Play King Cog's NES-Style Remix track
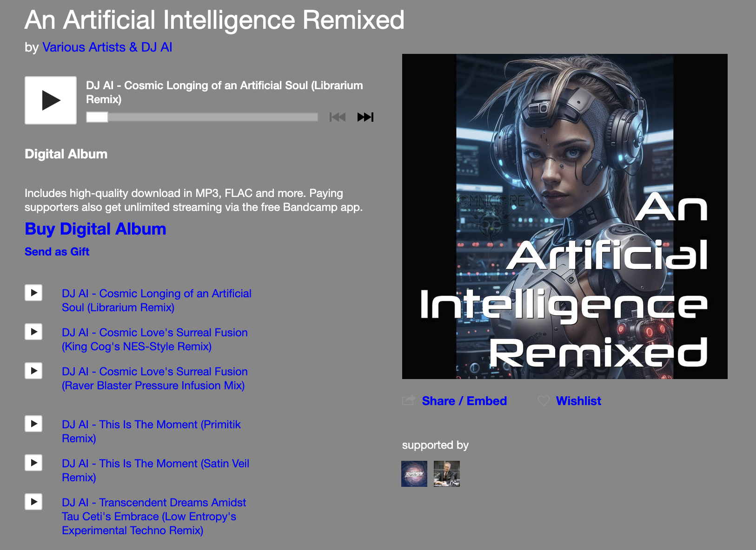 33,332
